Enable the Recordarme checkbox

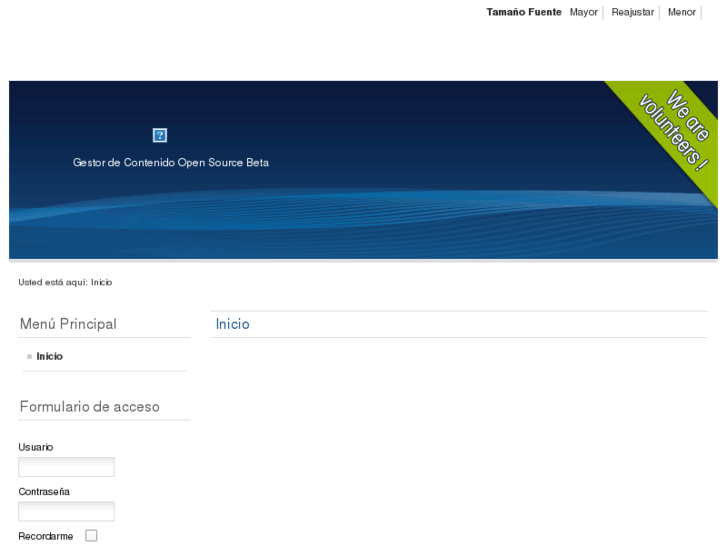[91, 536]
